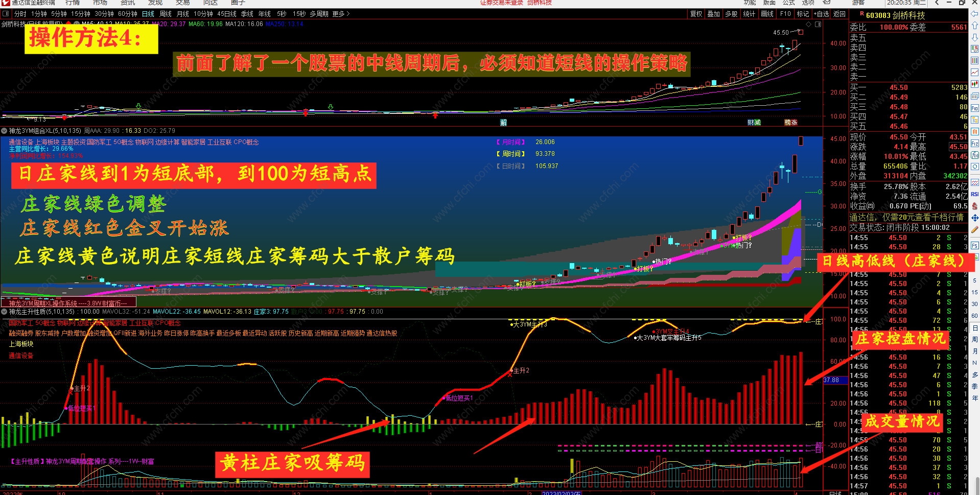Open the F12 trading sidebar icon

(975, 143)
